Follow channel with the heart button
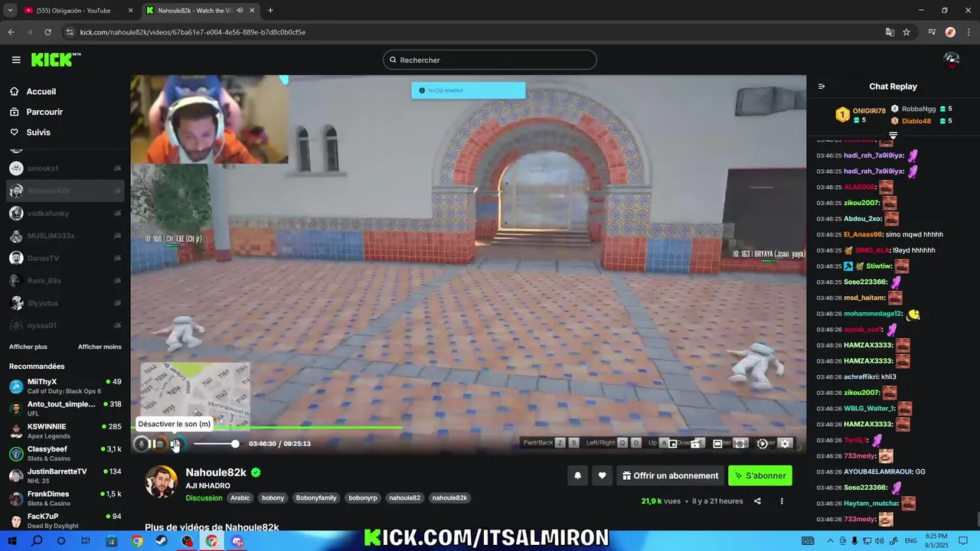The height and width of the screenshot is (551, 980). 603,475
